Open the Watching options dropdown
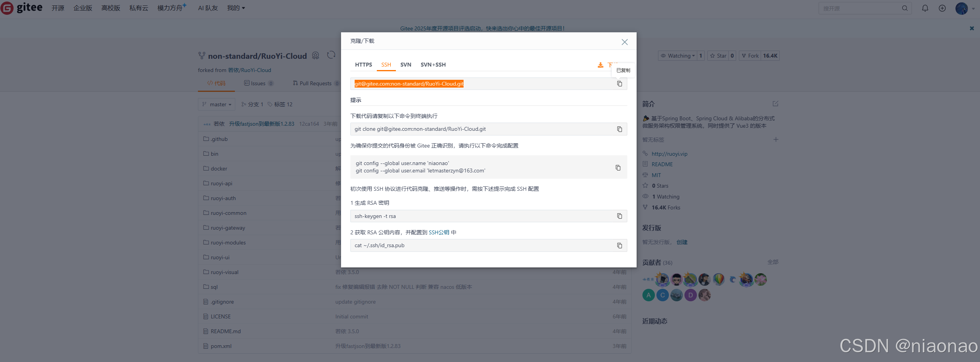 678,55
